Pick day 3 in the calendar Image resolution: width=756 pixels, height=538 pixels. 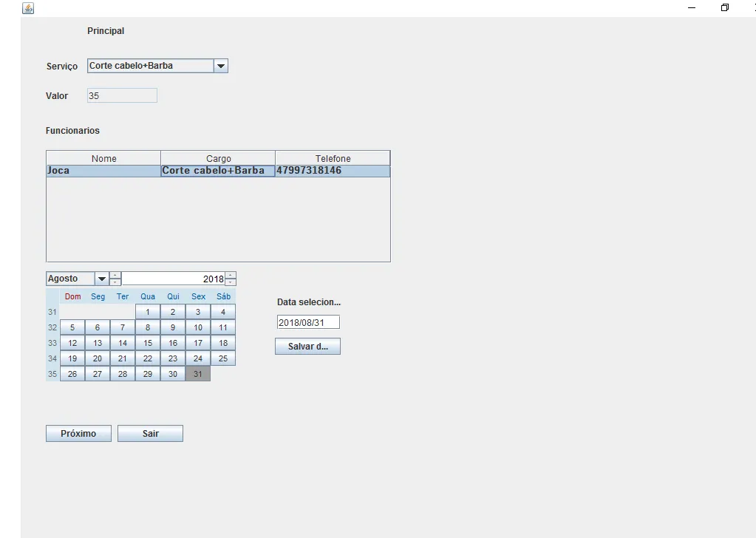click(197, 312)
